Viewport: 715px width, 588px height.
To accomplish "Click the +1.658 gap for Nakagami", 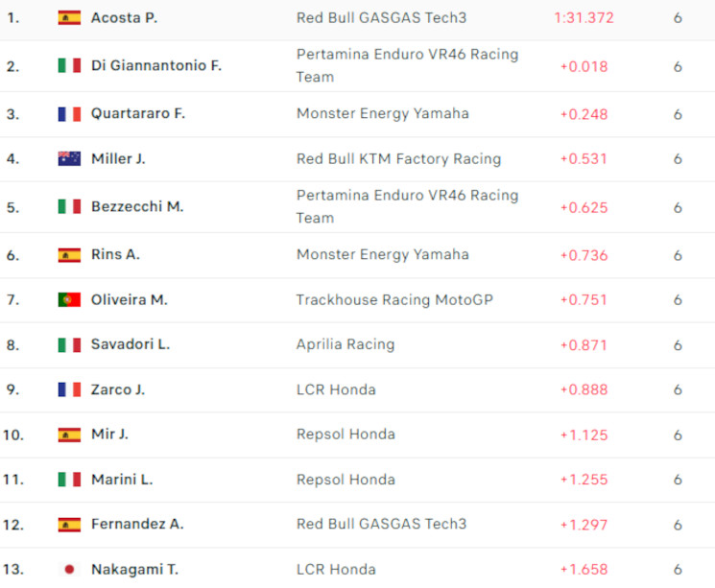I will point(584,570).
